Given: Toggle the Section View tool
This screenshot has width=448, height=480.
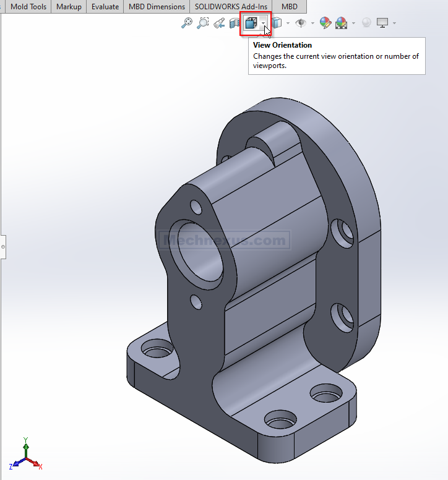Looking at the screenshot, I should (x=235, y=24).
